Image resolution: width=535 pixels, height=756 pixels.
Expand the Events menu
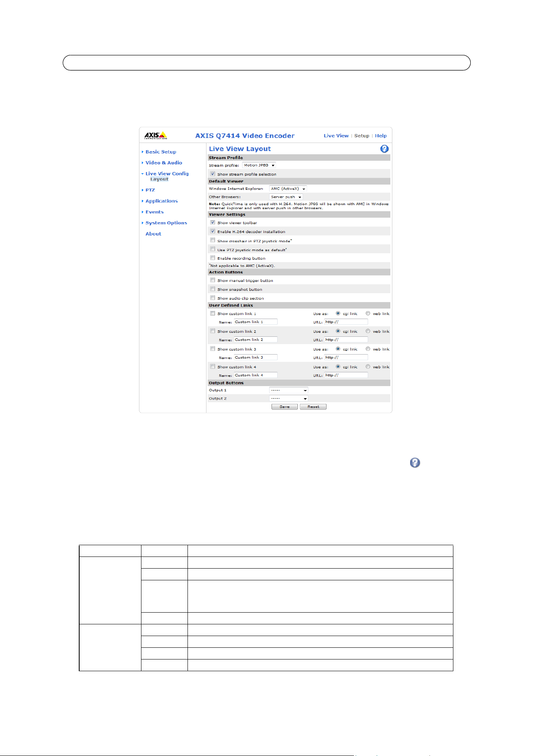[154, 212]
